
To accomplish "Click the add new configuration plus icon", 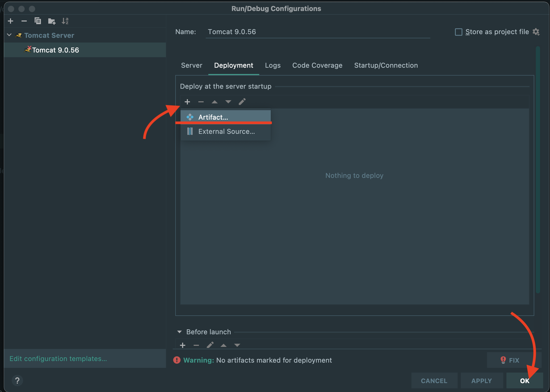I will coord(10,21).
